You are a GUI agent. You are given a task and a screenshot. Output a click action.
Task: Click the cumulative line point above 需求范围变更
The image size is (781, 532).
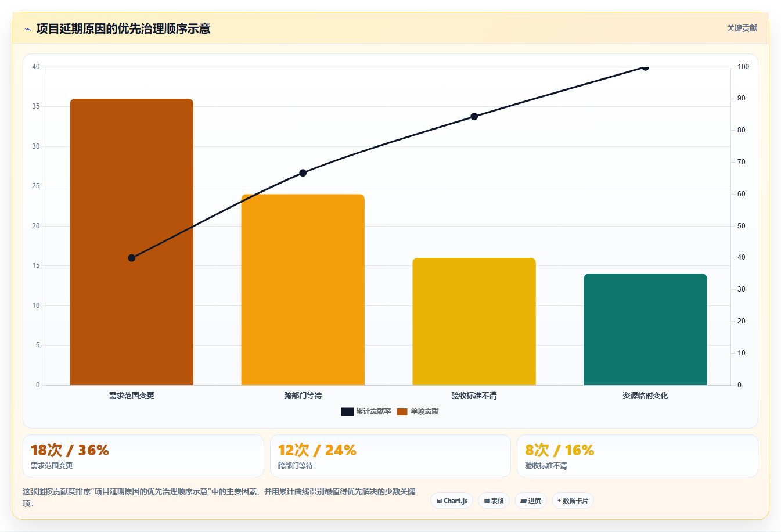click(132, 258)
